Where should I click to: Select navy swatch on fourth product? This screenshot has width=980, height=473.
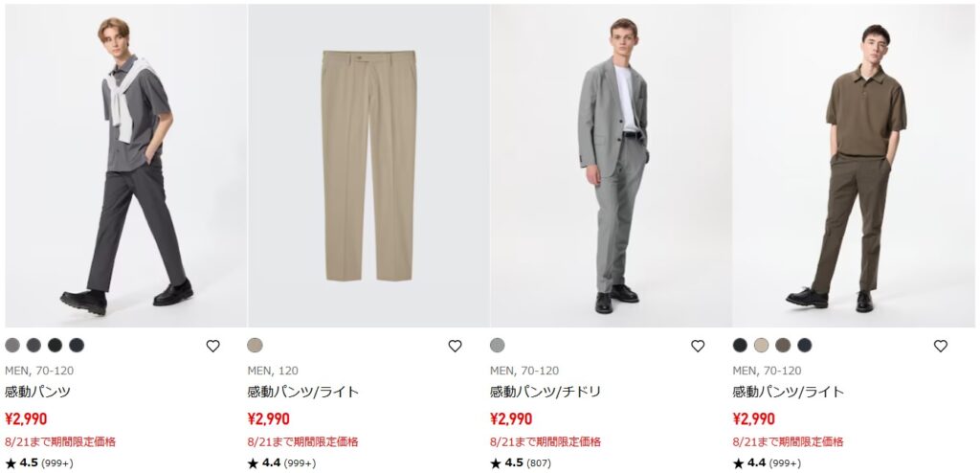[x=804, y=346]
